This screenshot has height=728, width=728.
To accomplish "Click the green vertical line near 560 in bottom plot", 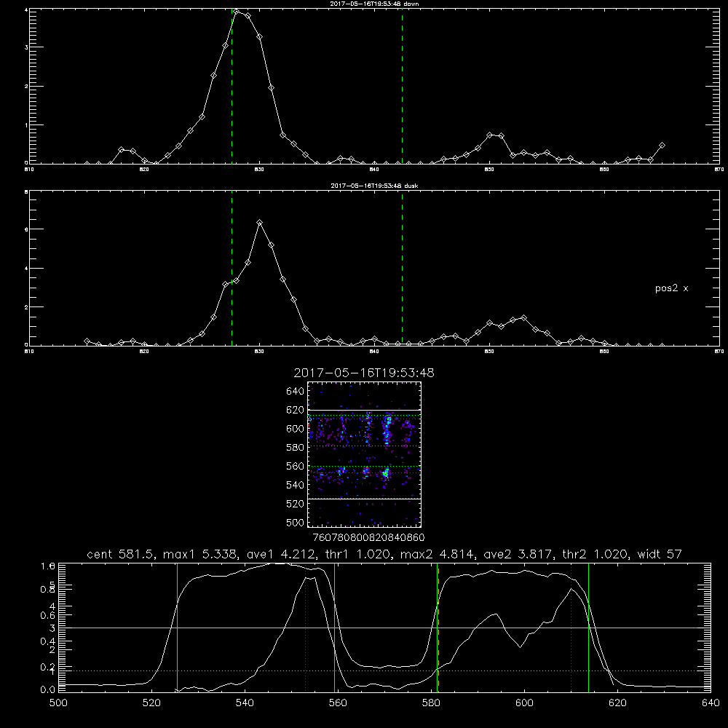I will point(334,628).
